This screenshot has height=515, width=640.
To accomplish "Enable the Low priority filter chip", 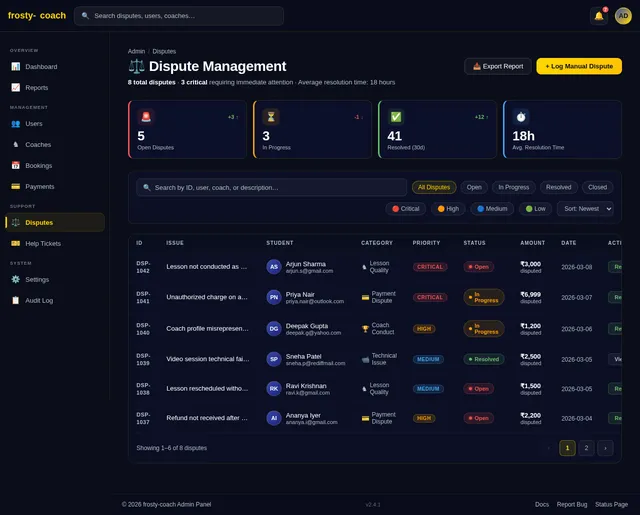I will (x=536, y=209).
